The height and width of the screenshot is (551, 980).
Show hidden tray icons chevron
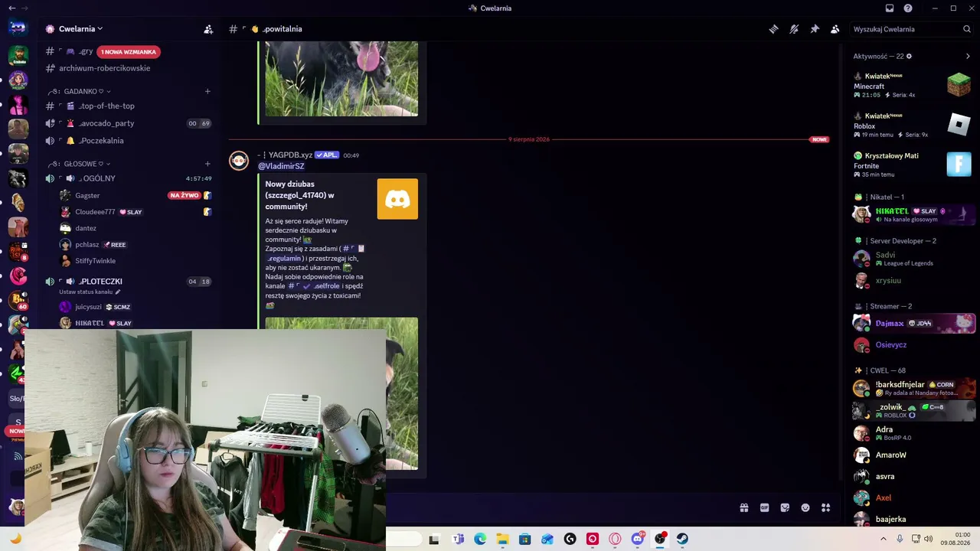(x=883, y=539)
